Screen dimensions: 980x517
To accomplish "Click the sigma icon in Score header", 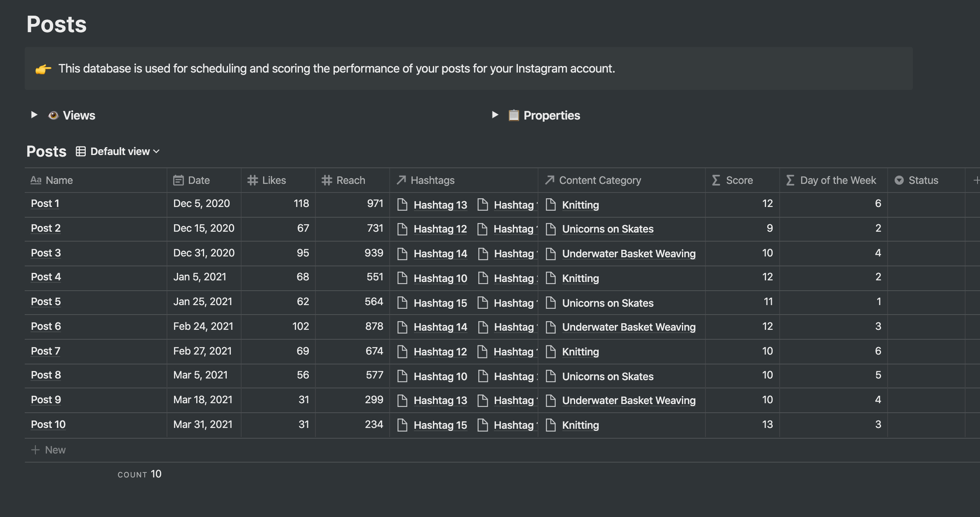I will [x=716, y=181].
